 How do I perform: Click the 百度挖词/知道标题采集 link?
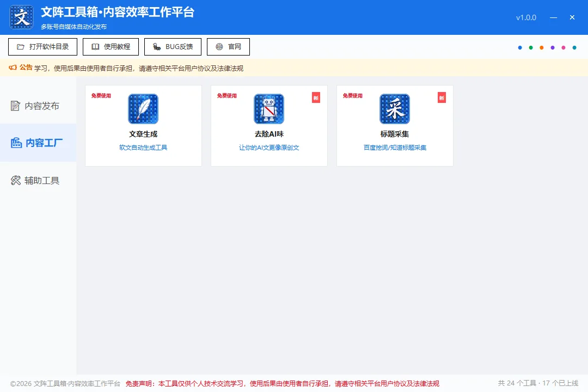pyautogui.click(x=395, y=148)
